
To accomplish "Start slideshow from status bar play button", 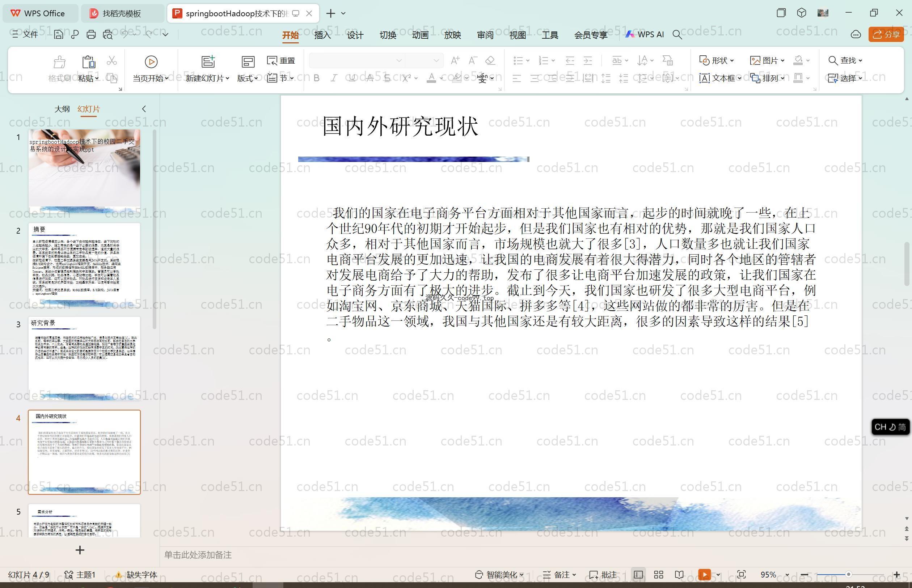I will (x=704, y=575).
